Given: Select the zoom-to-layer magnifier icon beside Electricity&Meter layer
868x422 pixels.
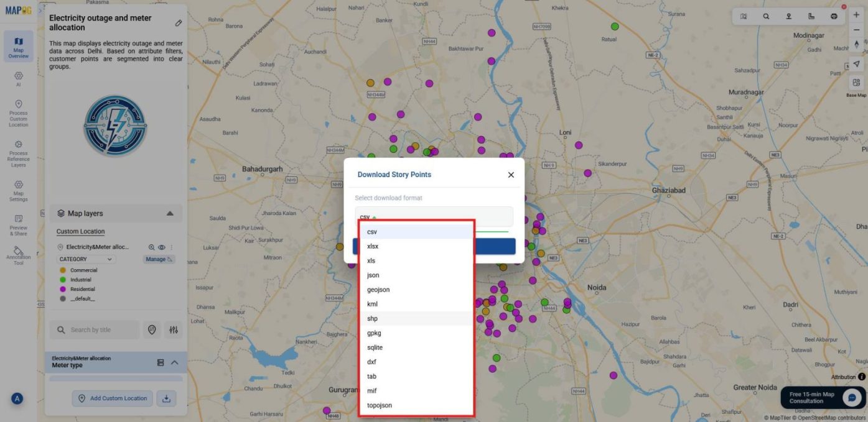Looking at the screenshot, I should pos(152,247).
